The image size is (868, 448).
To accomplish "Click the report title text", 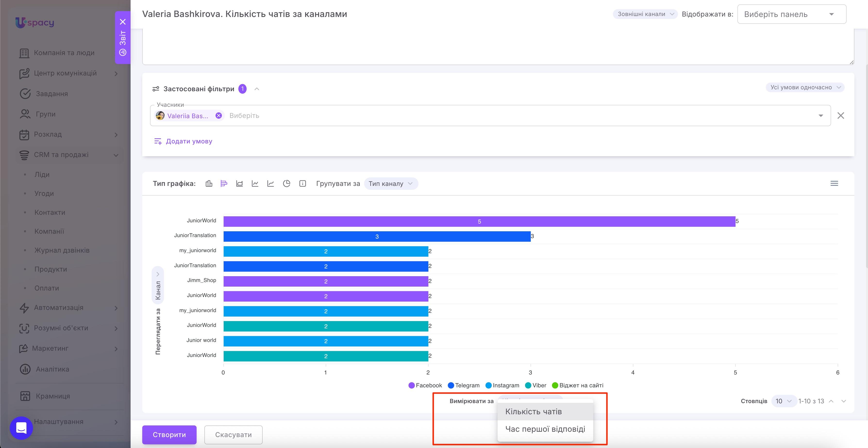I will (x=244, y=14).
